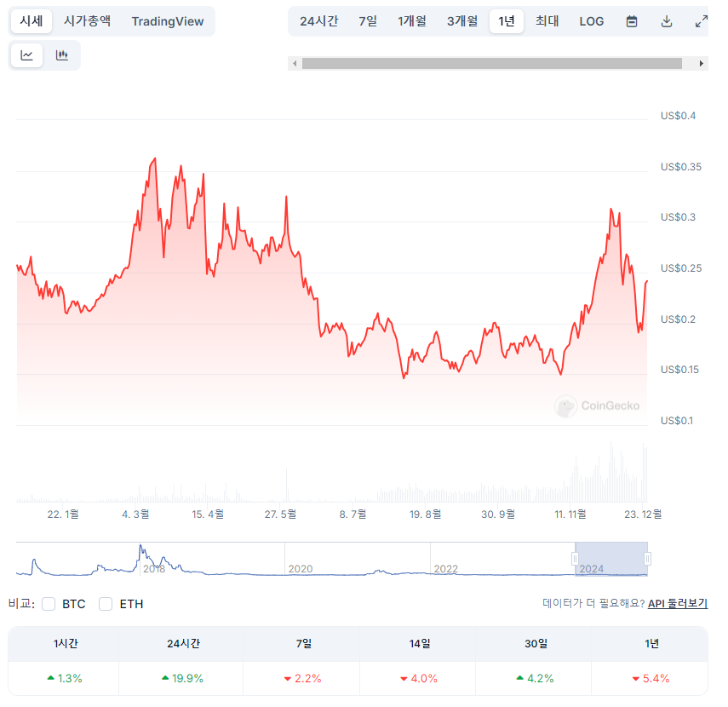This screenshot has width=728, height=707.
Task: Switch to candlestick chart icon
Action: 62,55
